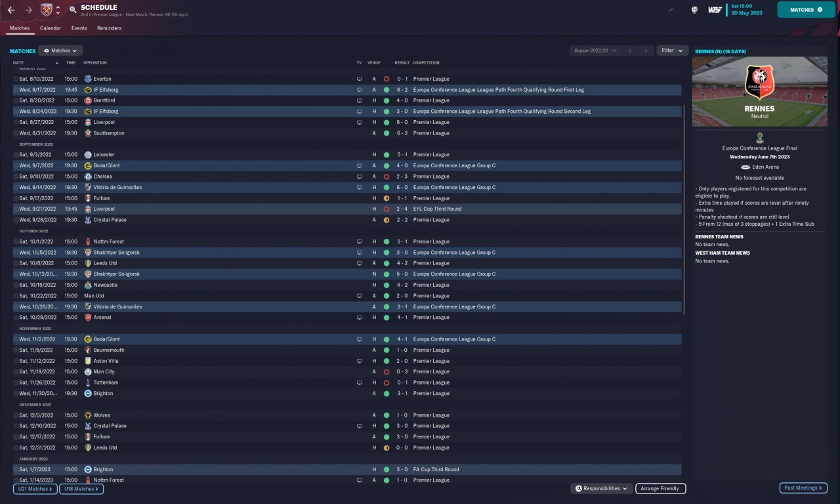Click the teal MATCHES continue button
Screen dimensions: 840x504
pos(806,10)
